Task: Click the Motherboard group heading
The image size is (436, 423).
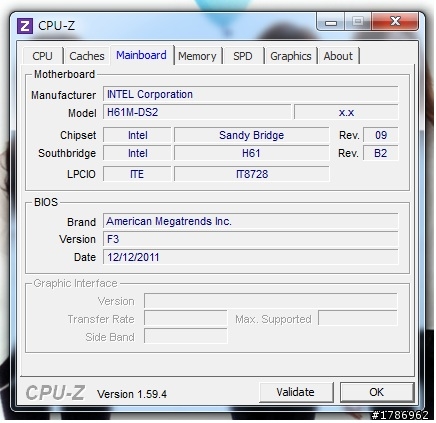Action: coord(64,74)
